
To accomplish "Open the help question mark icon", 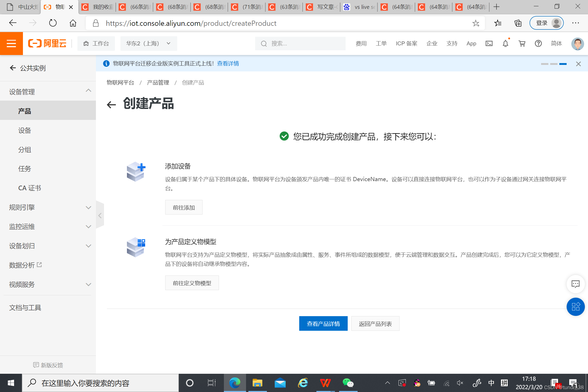I will 538,44.
